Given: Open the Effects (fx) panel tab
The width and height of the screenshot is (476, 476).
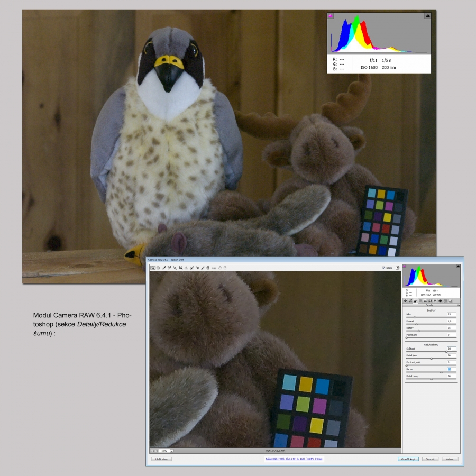Looking at the screenshot, I should [x=435, y=301].
